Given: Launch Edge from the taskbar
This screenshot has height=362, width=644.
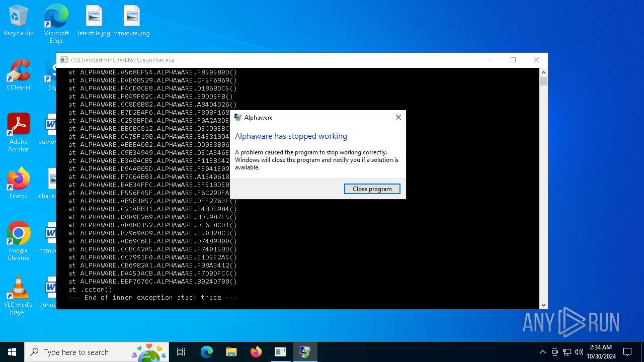Looking at the screenshot, I should click(x=207, y=352).
